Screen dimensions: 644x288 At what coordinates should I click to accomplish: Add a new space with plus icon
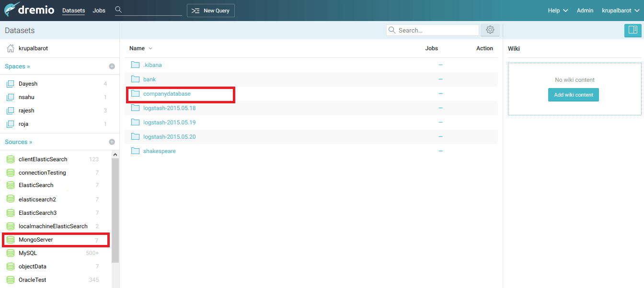pyautogui.click(x=112, y=66)
